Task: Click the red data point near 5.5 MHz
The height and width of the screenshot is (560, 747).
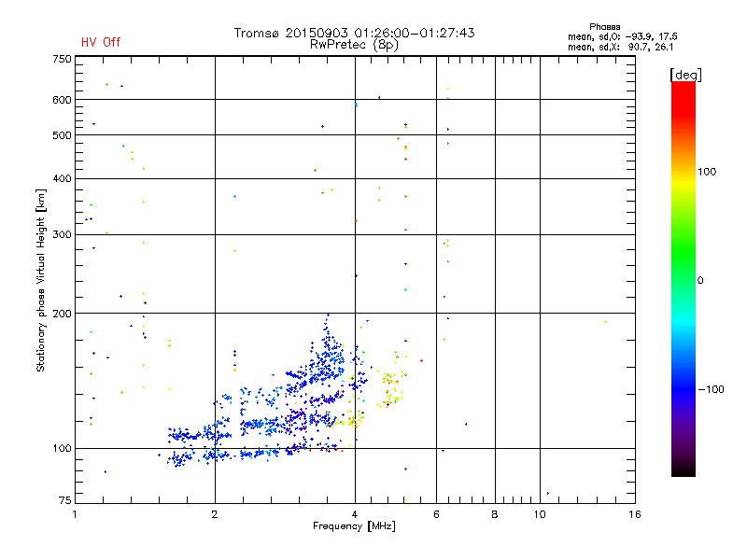Action: [422, 361]
